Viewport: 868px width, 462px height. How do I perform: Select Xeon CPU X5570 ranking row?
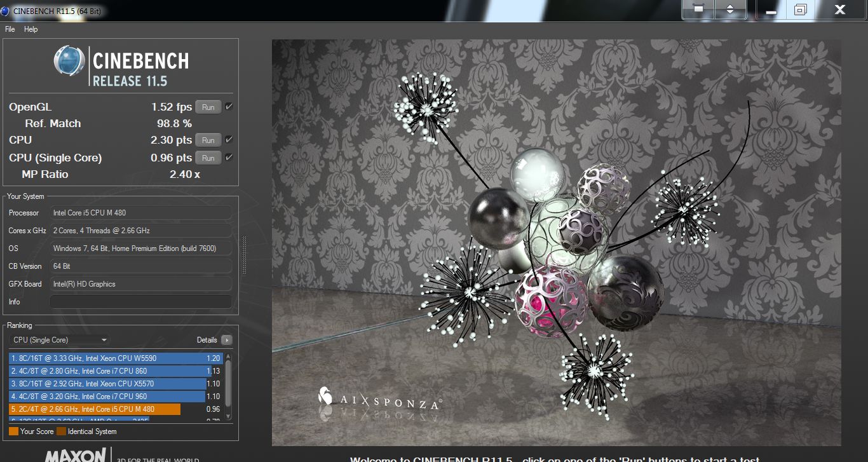tap(116, 384)
